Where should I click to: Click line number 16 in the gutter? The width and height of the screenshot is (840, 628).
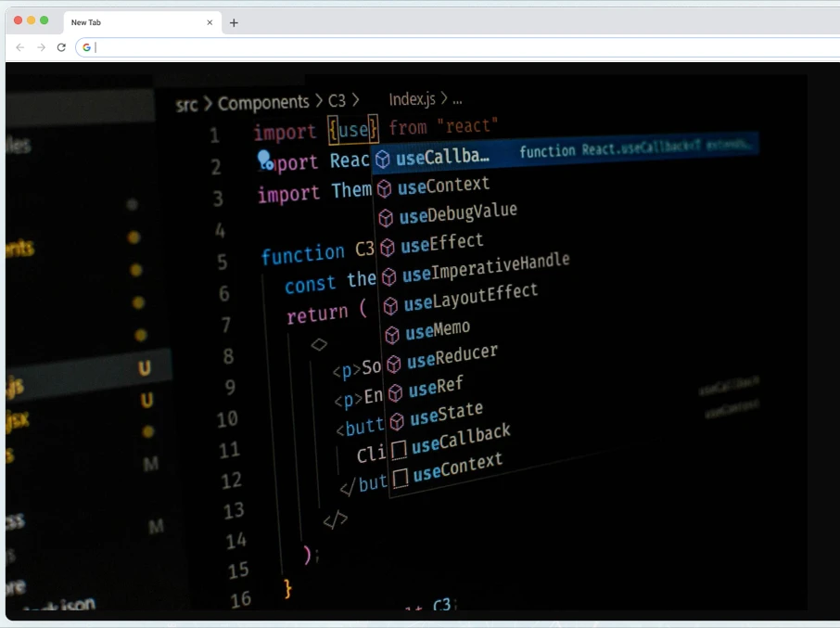click(x=240, y=599)
